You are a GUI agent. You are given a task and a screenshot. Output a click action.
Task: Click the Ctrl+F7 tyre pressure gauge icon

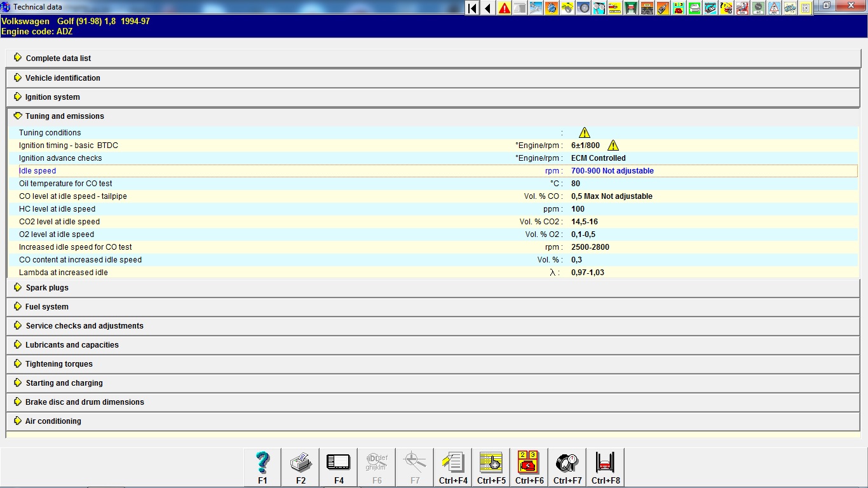coord(567,467)
